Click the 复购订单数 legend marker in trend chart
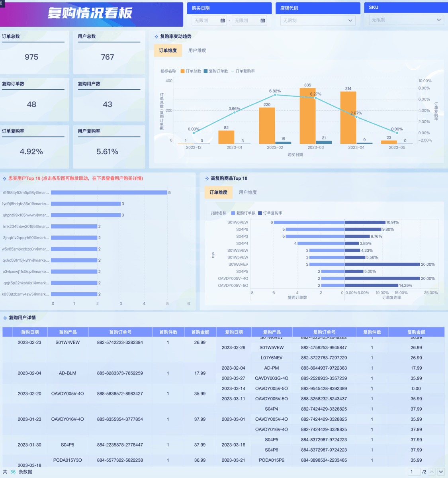The height and width of the screenshot is (478, 448). coord(205,71)
